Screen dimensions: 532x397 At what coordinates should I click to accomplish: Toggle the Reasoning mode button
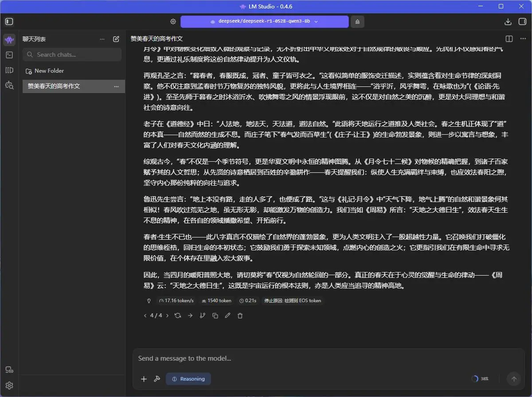pyautogui.click(x=188, y=379)
